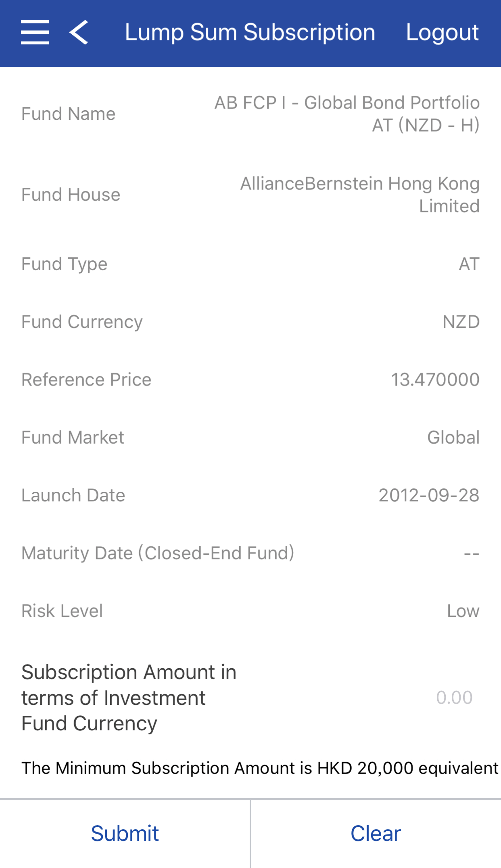
Task: Select the Fund Name value text
Action: [x=347, y=114]
